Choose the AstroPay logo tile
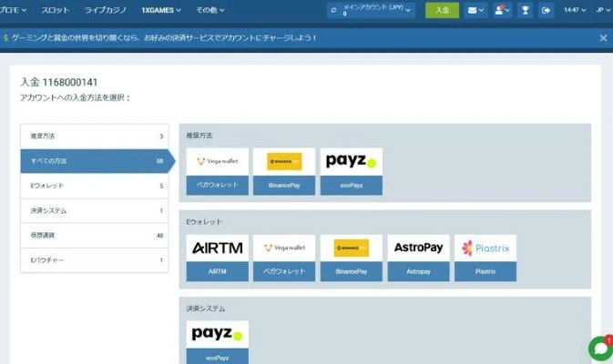 click(418, 248)
